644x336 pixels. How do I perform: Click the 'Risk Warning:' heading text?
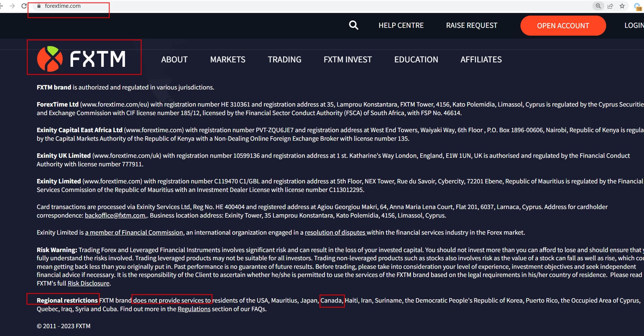57,250
